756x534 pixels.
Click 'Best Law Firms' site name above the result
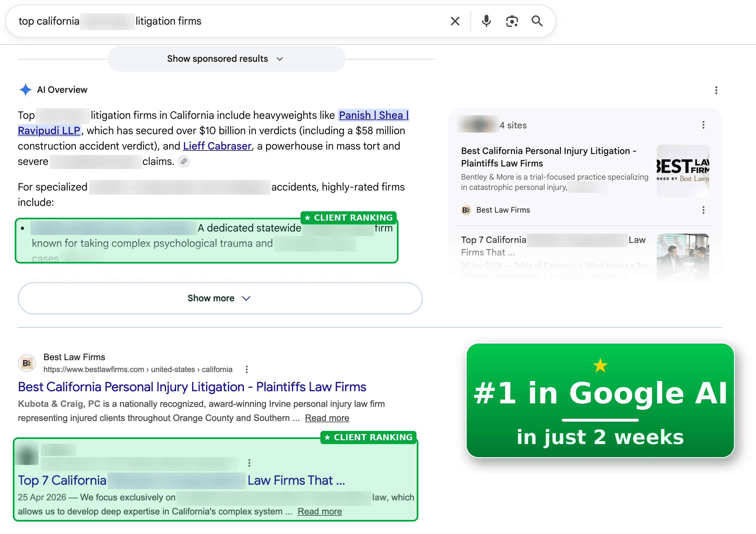click(74, 357)
